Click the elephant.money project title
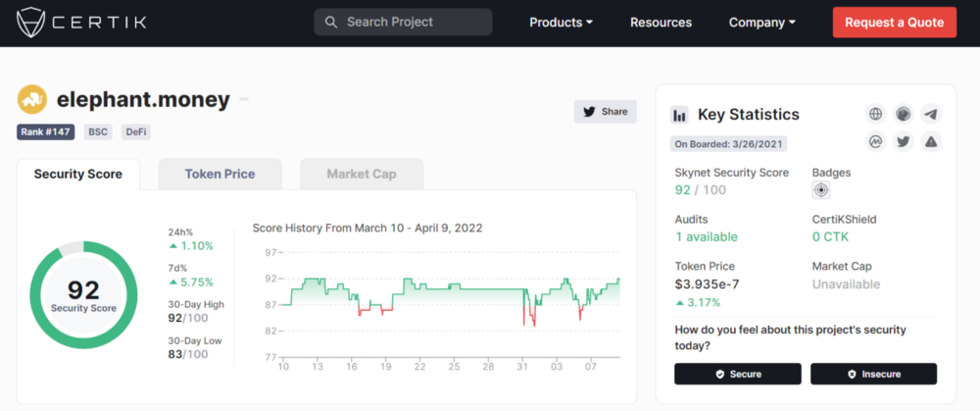The width and height of the screenshot is (980, 411). 143,99
